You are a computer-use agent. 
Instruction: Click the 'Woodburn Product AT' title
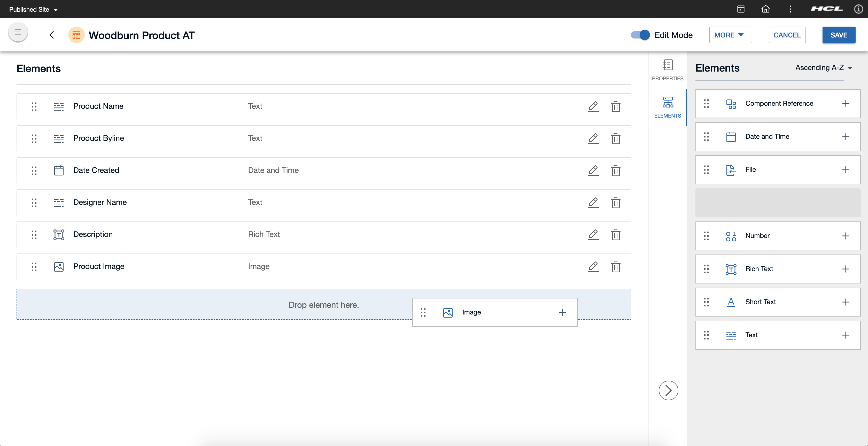142,35
